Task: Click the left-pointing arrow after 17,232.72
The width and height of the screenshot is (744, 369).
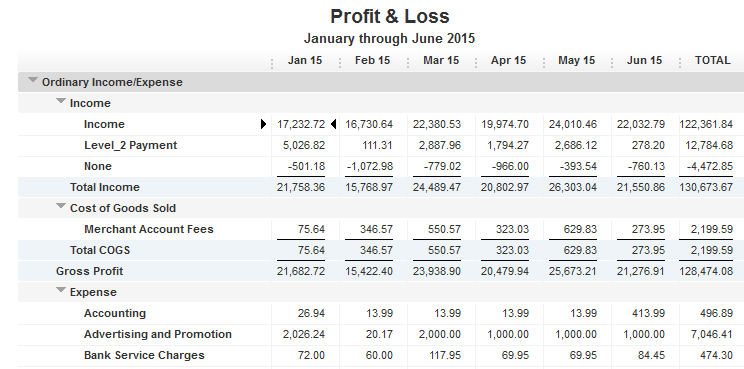Action: tap(333, 124)
